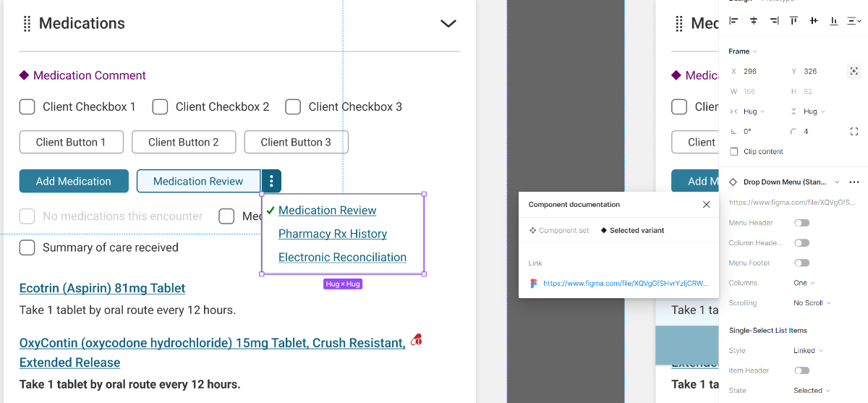Click the kebab menu beside Medication Review
This screenshot has width=868, height=403.
(x=271, y=181)
